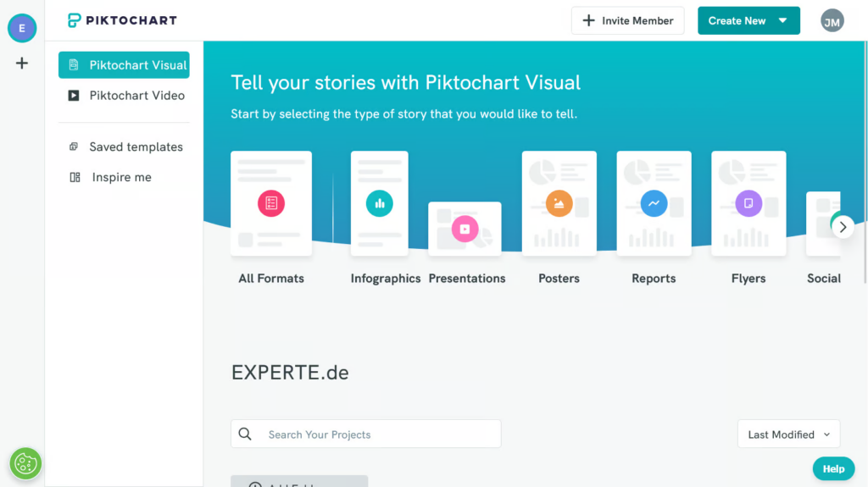The height and width of the screenshot is (487, 868).
Task: Expand Create New dropdown arrow
Action: 782,20
